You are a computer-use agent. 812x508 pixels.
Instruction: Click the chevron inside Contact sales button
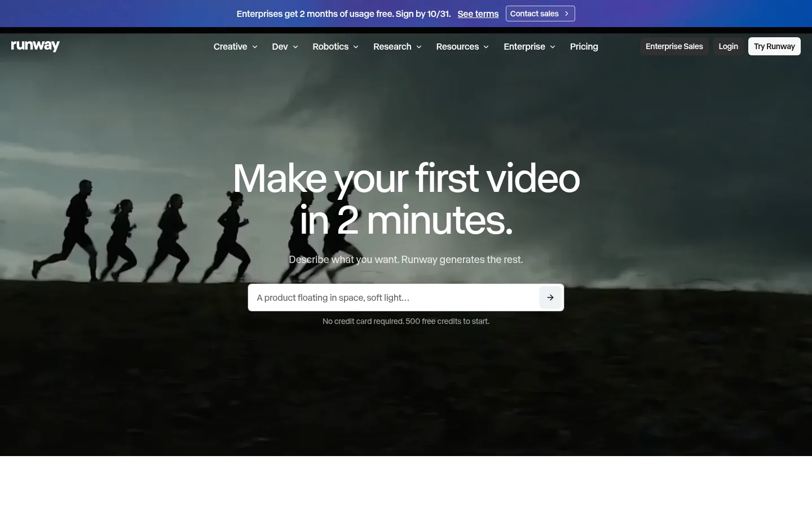click(x=567, y=14)
